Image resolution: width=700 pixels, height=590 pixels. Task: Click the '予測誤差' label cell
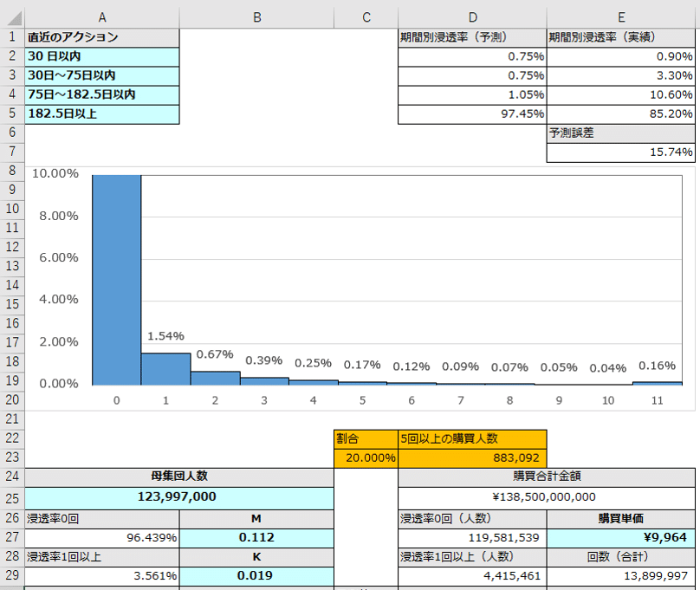coord(621,133)
